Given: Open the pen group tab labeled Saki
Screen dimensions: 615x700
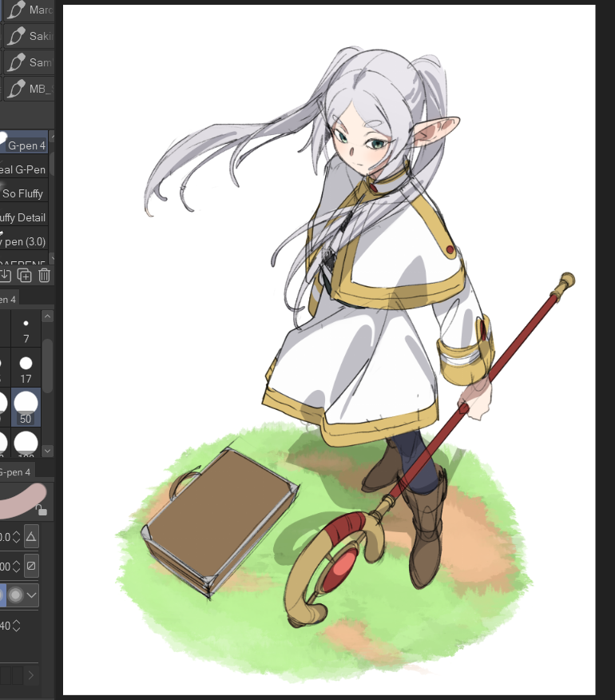Looking at the screenshot, I should pyautogui.click(x=29, y=36).
